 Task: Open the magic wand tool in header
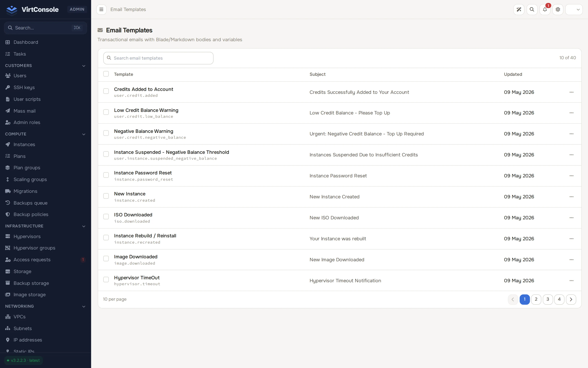pyautogui.click(x=519, y=10)
